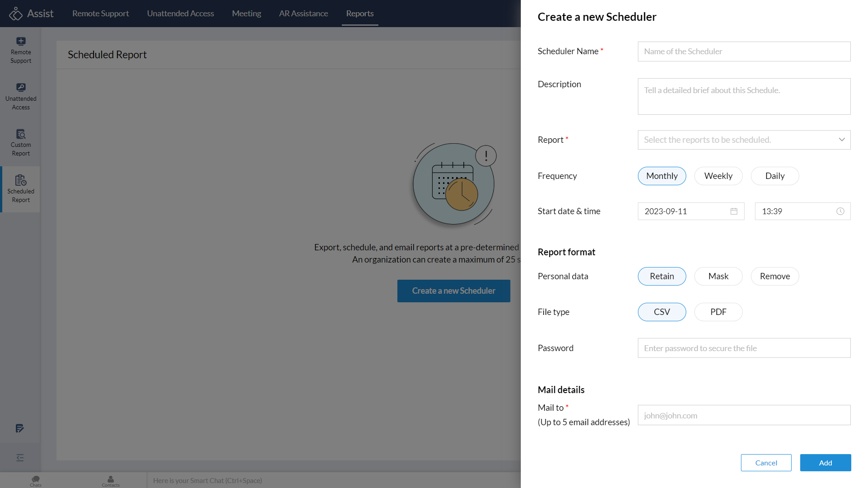Open Custom Report from the sidebar
The width and height of the screenshot is (868, 488).
click(21, 141)
